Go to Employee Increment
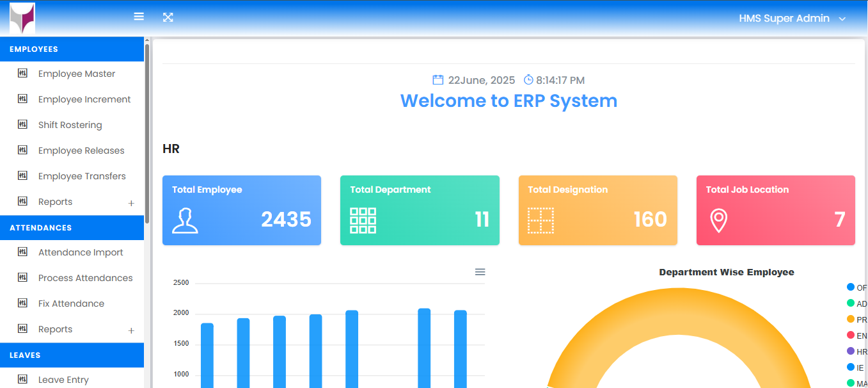The height and width of the screenshot is (388, 868). click(84, 99)
